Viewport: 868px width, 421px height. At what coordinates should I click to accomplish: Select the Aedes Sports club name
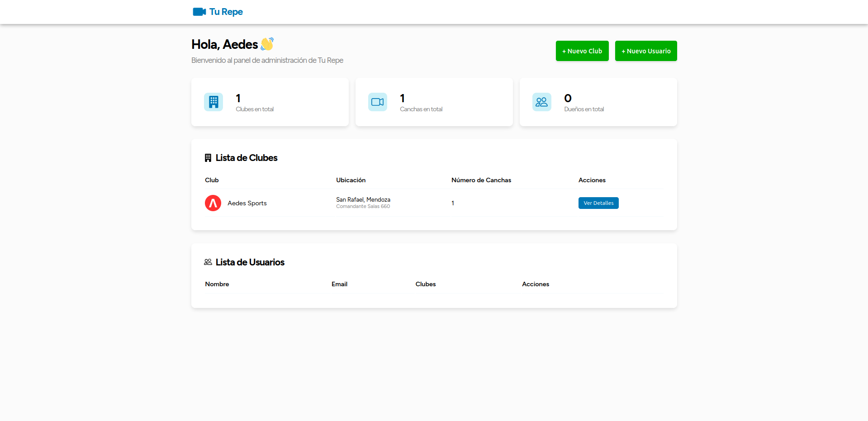coord(247,203)
